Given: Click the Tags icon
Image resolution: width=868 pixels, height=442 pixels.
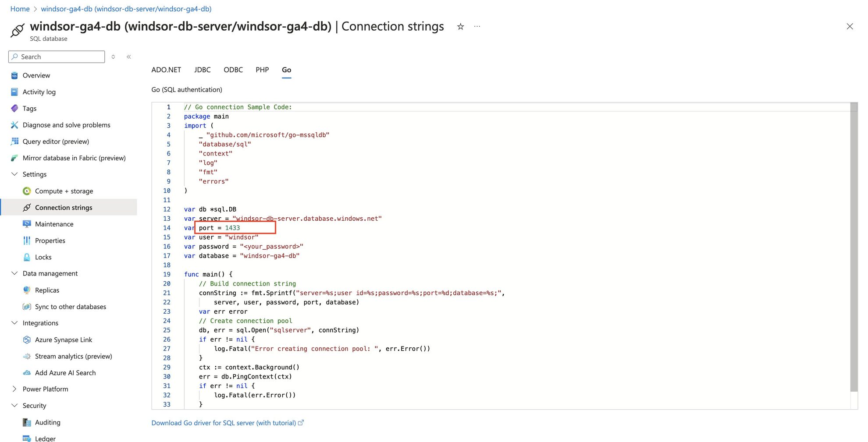Looking at the screenshot, I should pos(14,108).
